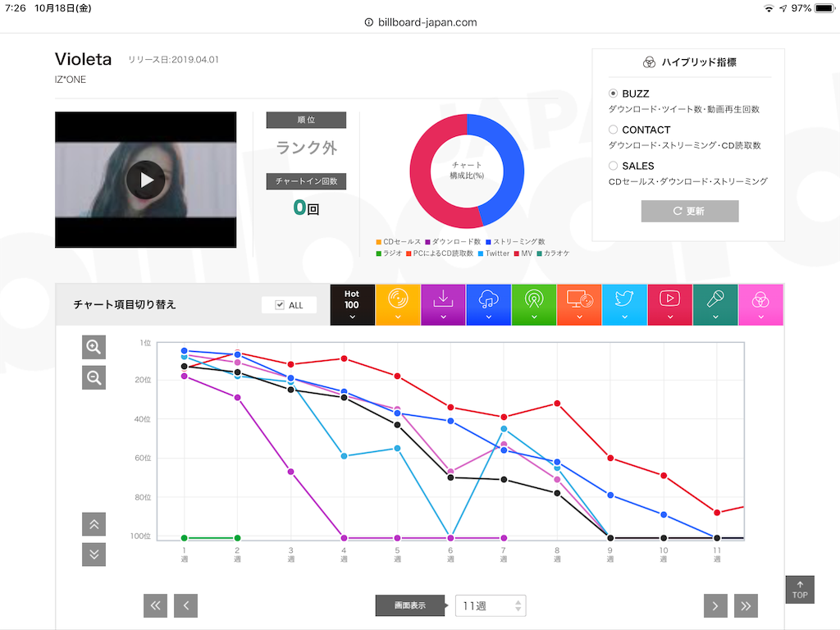
Task: Click the location arrow icon in status bar
Action: [x=783, y=8]
